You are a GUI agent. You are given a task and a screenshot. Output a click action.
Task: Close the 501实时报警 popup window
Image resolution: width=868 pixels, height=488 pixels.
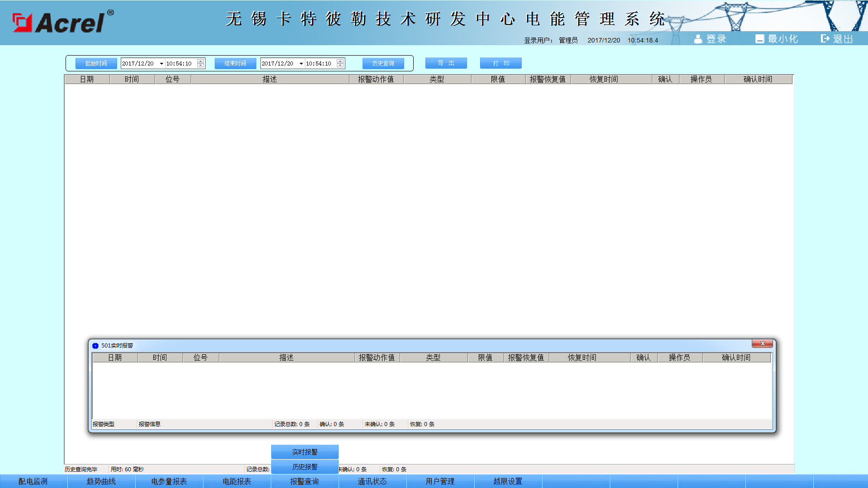[x=762, y=344]
